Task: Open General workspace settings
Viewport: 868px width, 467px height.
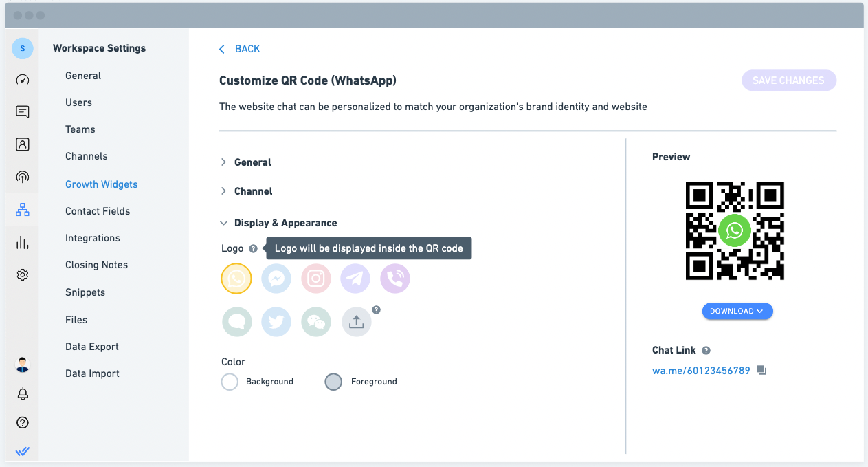Action: pos(83,76)
